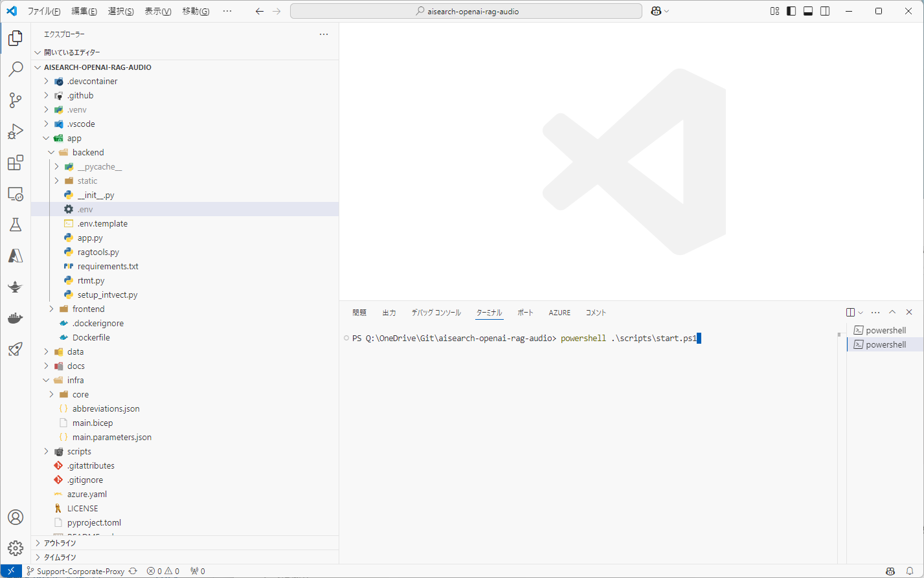Open the Azure extension view

tap(16, 256)
